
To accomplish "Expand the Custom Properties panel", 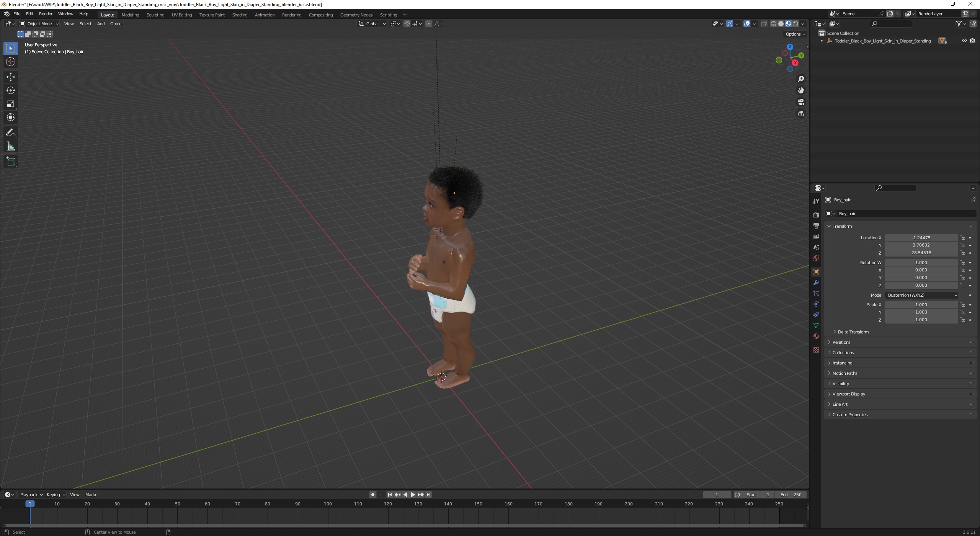I will [849, 415].
